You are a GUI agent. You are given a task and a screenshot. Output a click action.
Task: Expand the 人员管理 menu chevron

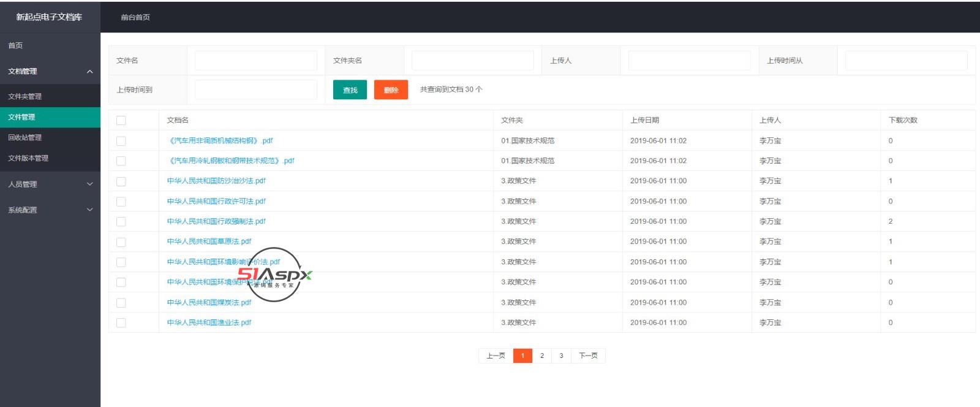tap(90, 184)
